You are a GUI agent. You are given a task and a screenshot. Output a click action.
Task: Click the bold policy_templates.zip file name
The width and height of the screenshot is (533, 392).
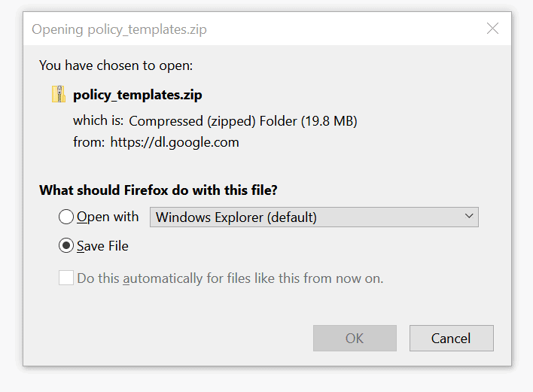[x=138, y=95]
